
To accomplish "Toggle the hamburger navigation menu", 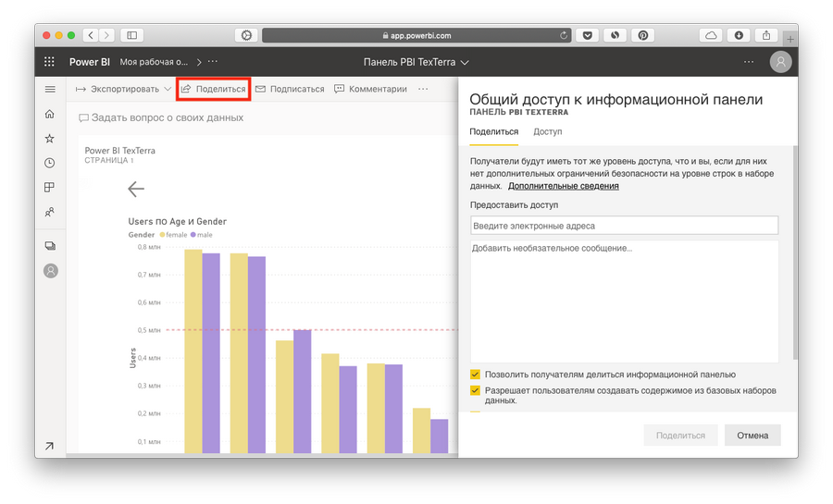I will click(x=50, y=89).
